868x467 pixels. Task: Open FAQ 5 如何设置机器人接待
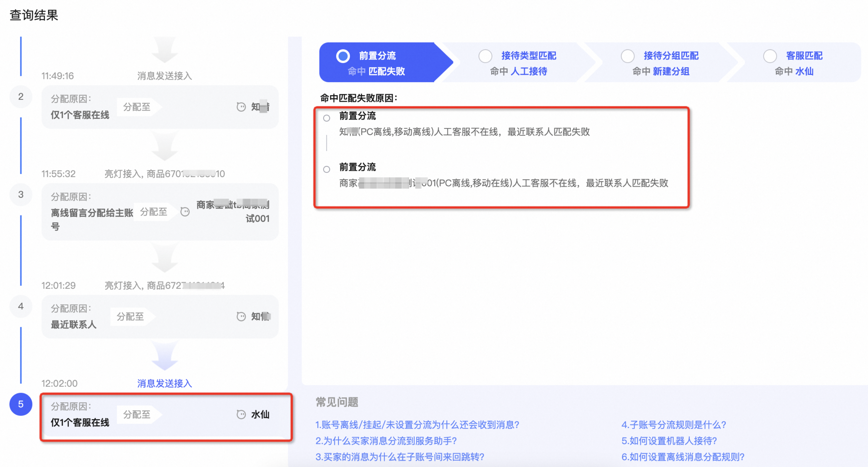pyautogui.click(x=669, y=441)
